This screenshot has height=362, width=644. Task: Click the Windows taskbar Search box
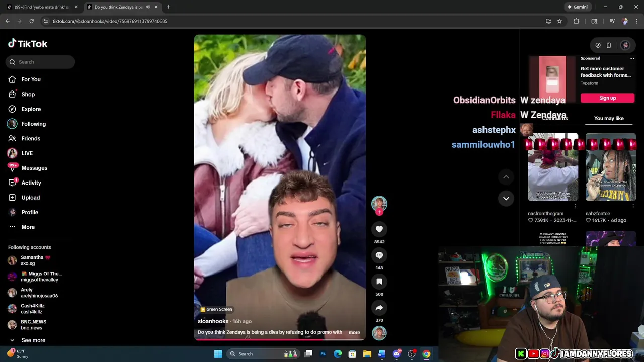pos(263,354)
